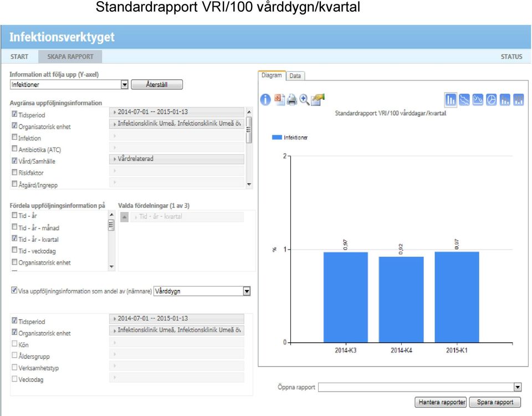Click the distribution list scrollbar thumb

(x=111, y=225)
